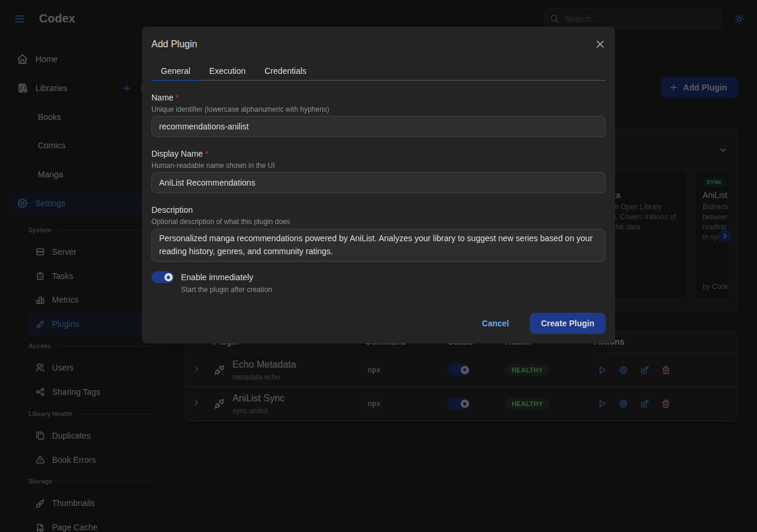Image resolution: width=757 pixels, height=532 pixels.
Task: Click the Create Plugin button
Action: tap(567, 323)
